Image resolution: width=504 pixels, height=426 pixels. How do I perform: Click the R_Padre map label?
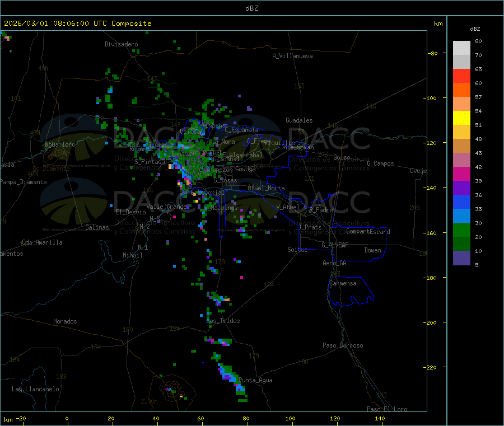(321, 210)
